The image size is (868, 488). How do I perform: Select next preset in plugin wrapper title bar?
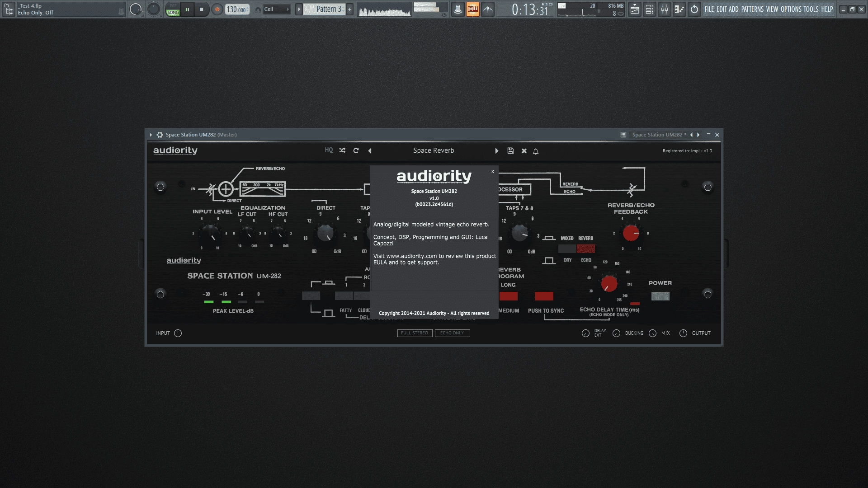[698, 135]
